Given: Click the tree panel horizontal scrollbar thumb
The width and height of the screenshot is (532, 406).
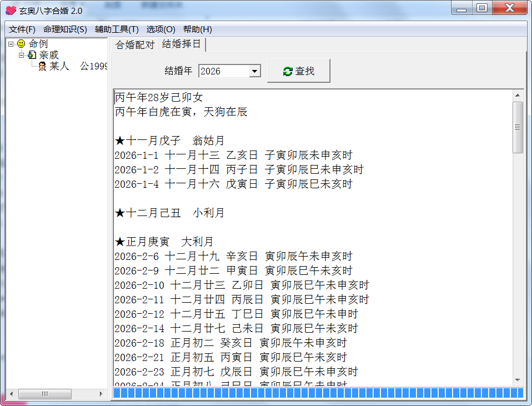Looking at the screenshot, I should pos(45,394).
